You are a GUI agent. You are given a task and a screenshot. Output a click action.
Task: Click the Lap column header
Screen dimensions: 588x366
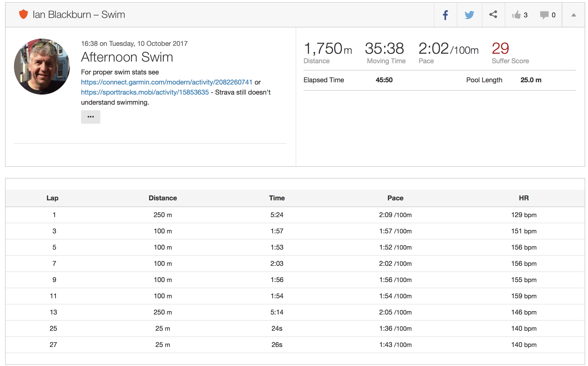52,198
